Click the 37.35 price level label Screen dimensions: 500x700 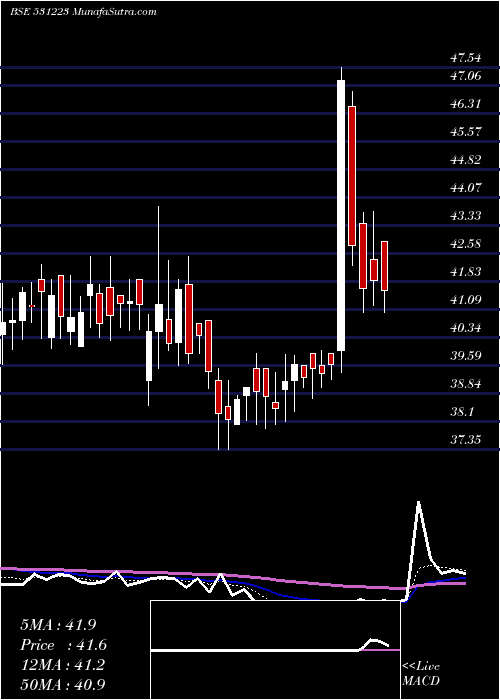pyautogui.click(x=466, y=440)
